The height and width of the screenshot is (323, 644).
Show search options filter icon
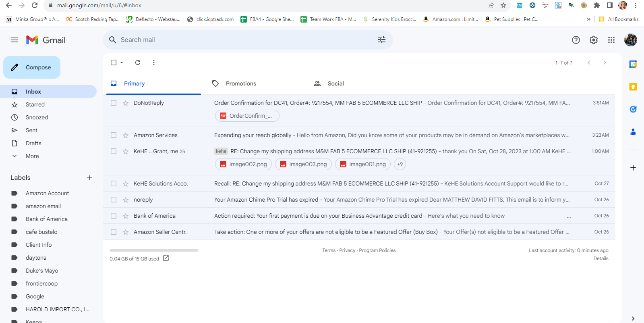coord(382,40)
